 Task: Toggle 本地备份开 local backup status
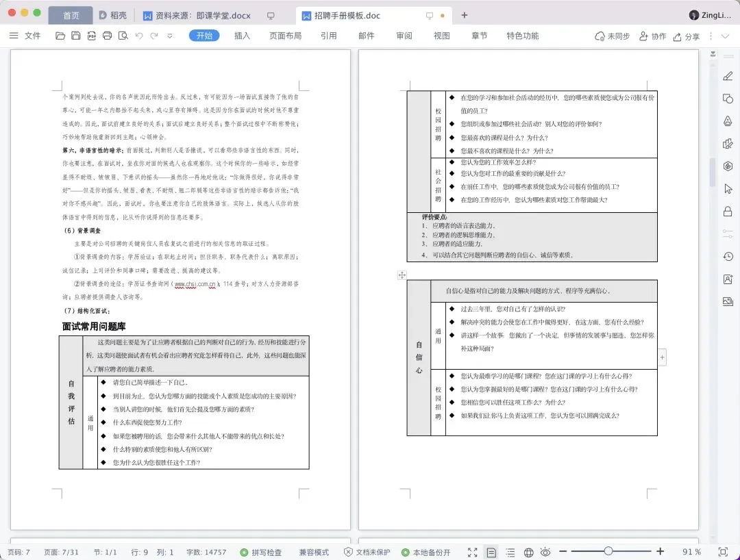tap(425, 552)
